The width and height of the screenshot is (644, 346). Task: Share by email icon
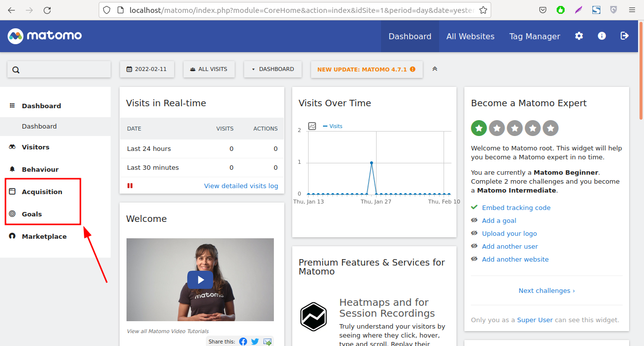pyautogui.click(x=267, y=342)
